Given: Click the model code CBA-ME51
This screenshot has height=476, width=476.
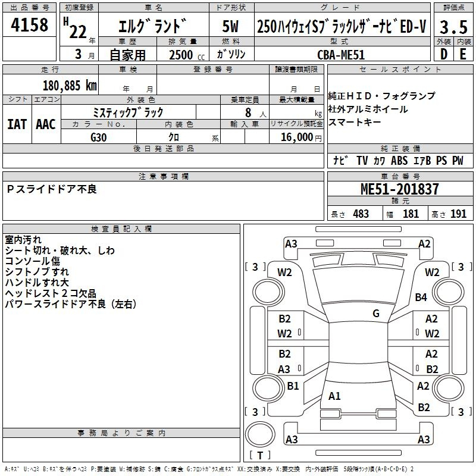Looking at the screenshot, I should pos(341,55).
